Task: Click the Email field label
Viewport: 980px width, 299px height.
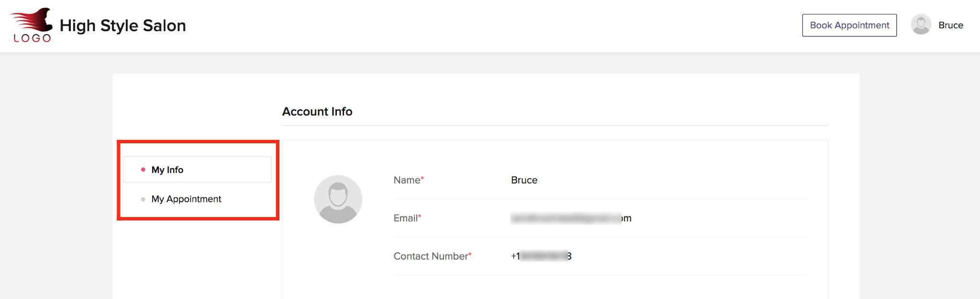Action: pyautogui.click(x=405, y=218)
